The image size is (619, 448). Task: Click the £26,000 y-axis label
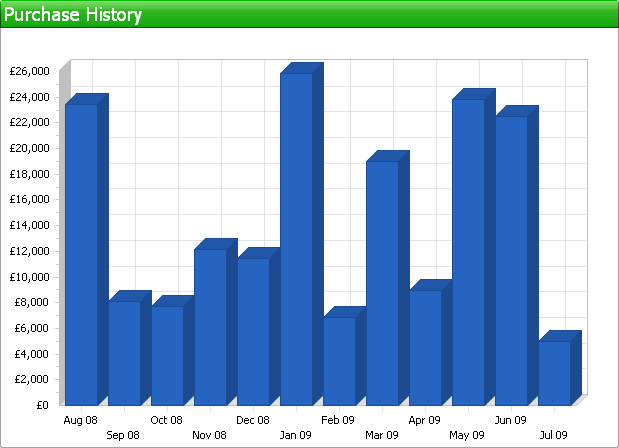coord(28,71)
